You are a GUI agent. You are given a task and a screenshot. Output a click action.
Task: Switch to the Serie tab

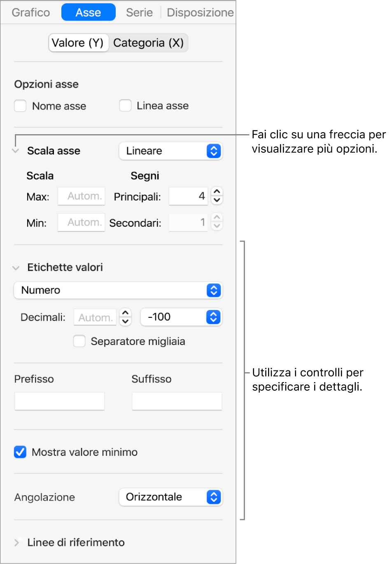coord(139,13)
